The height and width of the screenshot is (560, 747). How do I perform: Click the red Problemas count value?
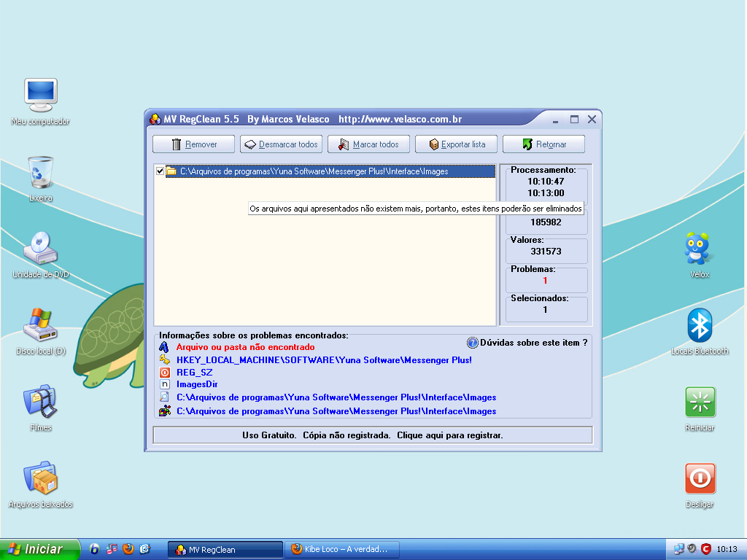tap(545, 281)
